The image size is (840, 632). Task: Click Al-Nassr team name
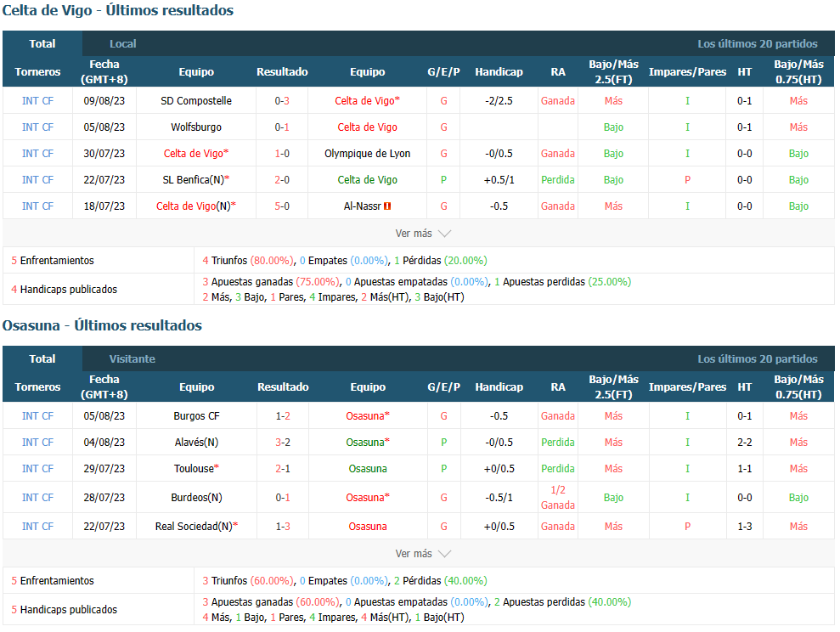click(362, 206)
